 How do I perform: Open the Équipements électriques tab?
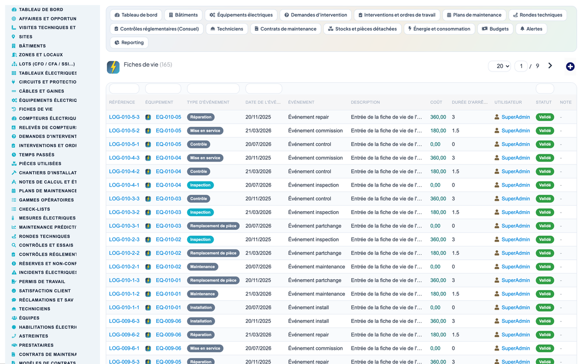click(x=241, y=15)
